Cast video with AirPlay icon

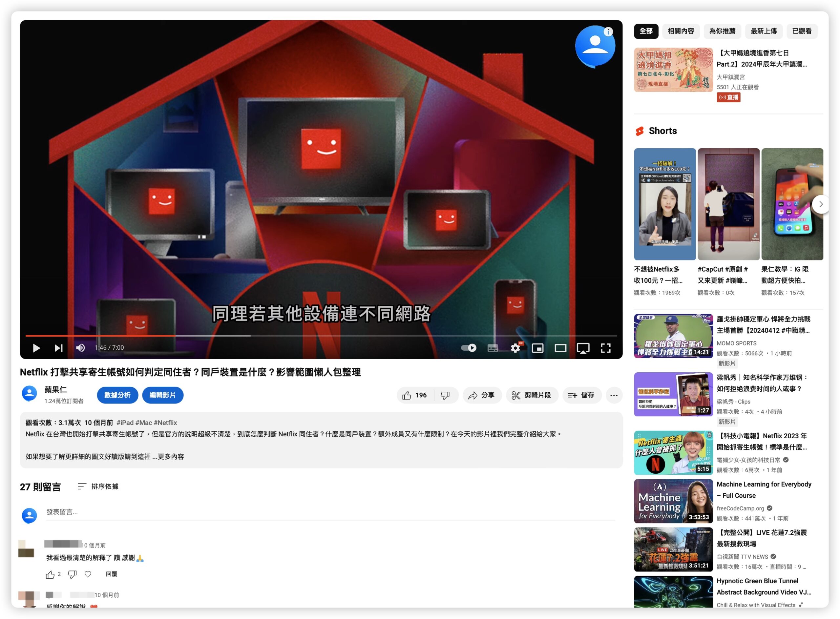click(x=583, y=348)
